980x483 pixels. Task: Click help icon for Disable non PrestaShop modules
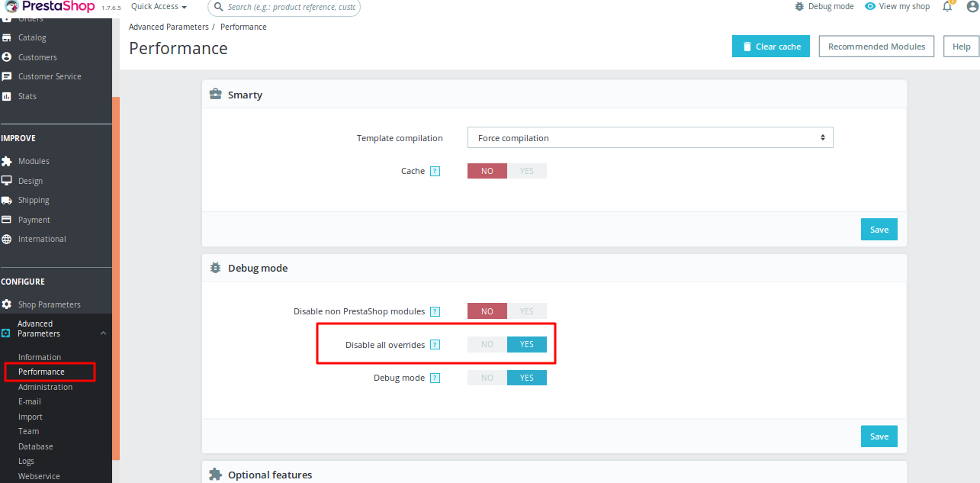(x=435, y=311)
